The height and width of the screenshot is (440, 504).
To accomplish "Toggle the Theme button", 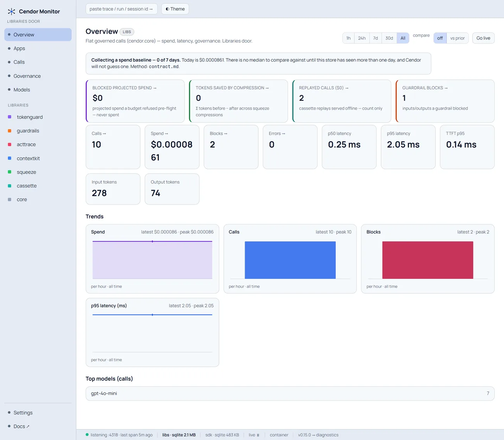I will (x=175, y=9).
